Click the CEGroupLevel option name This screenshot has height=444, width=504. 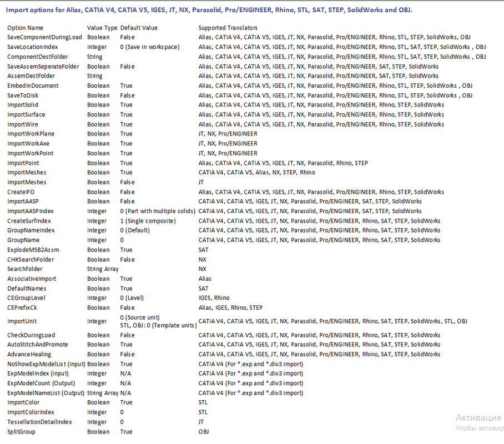(26, 298)
